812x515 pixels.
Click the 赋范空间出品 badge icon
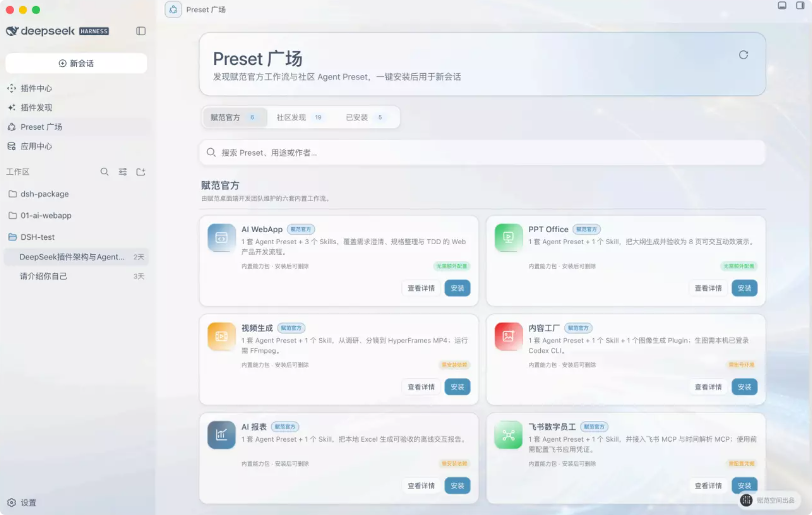(x=746, y=500)
